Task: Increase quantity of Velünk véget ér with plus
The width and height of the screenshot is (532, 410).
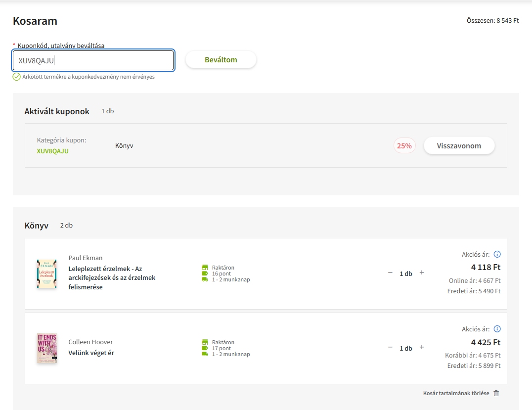Action: click(422, 348)
